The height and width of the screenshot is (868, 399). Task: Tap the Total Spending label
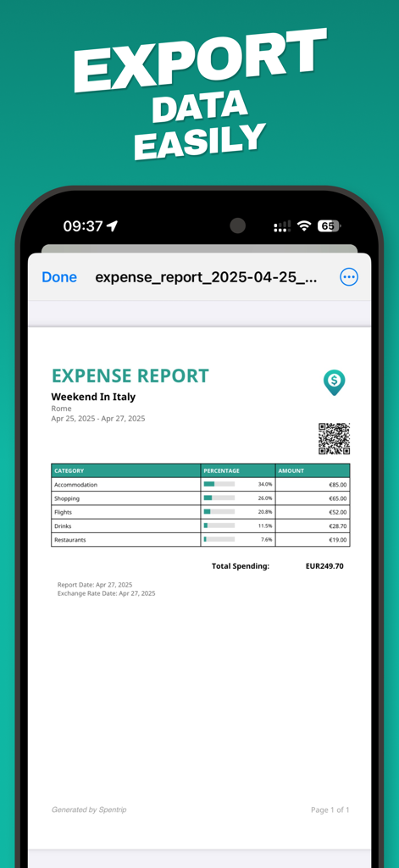[x=241, y=566]
